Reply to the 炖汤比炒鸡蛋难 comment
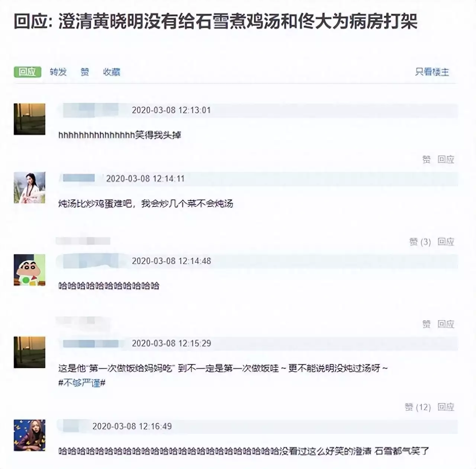The width and height of the screenshot is (476, 469). (x=446, y=242)
